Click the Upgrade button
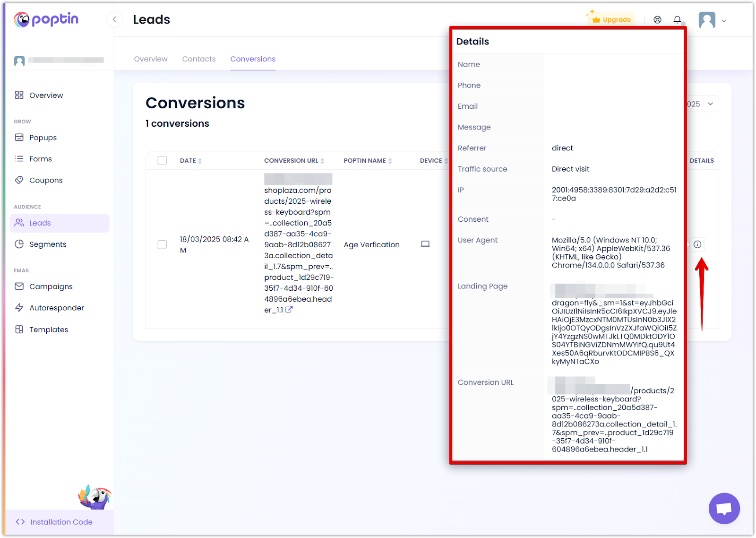The image size is (756, 538). coord(612,20)
